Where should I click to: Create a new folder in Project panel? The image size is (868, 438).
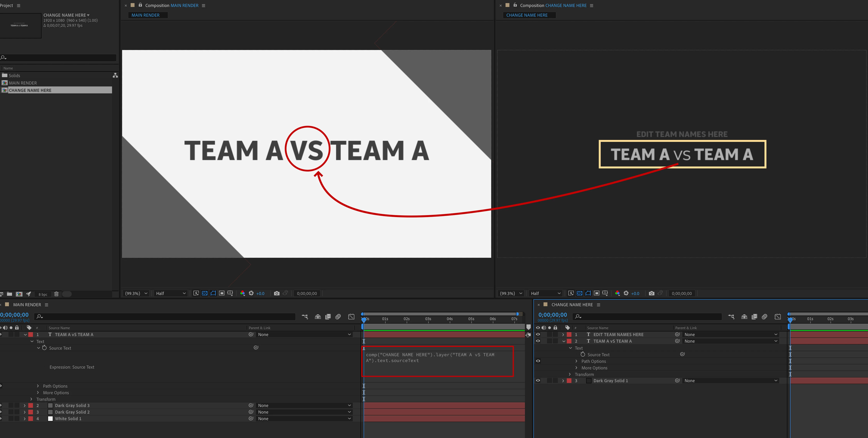point(9,294)
